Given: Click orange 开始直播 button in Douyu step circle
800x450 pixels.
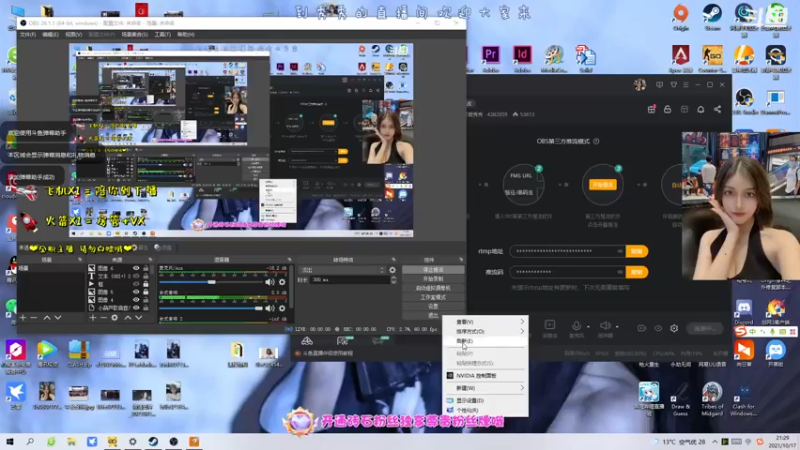Looking at the screenshot, I should point(603,185).
